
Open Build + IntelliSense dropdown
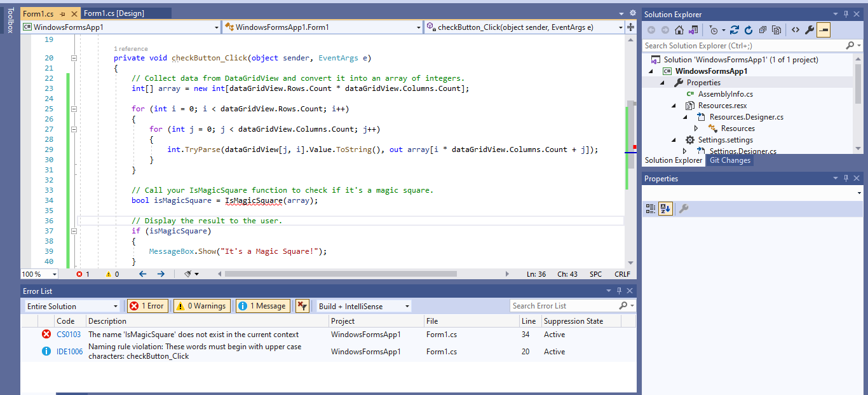(407, 306)
